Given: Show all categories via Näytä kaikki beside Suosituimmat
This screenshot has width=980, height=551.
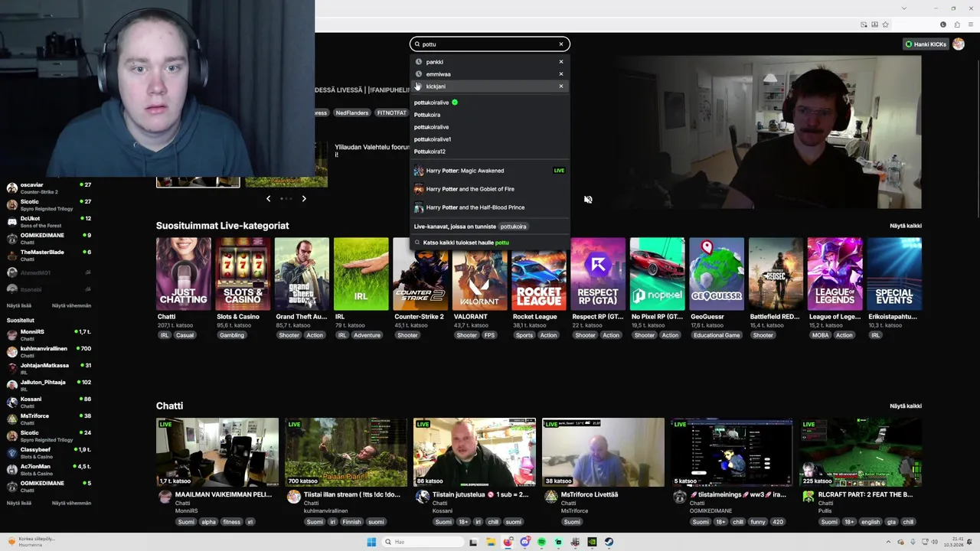Looking at the screenshot, I should [x=906, y=226].
